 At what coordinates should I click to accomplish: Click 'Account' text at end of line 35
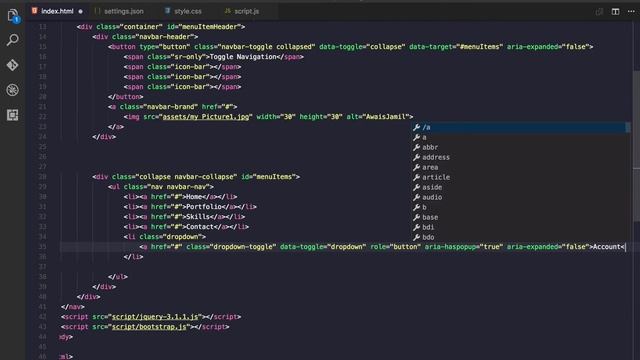click(x=607, y=247)
